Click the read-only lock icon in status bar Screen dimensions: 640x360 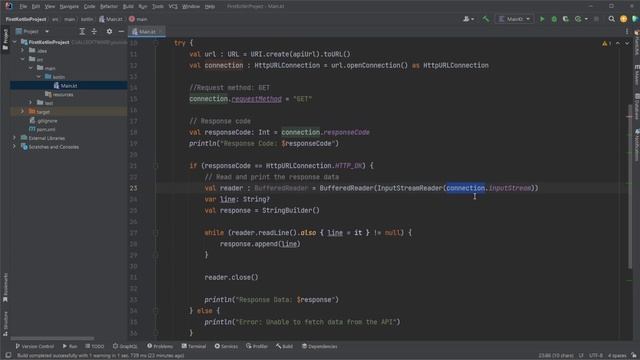click(x=634, y=356)
